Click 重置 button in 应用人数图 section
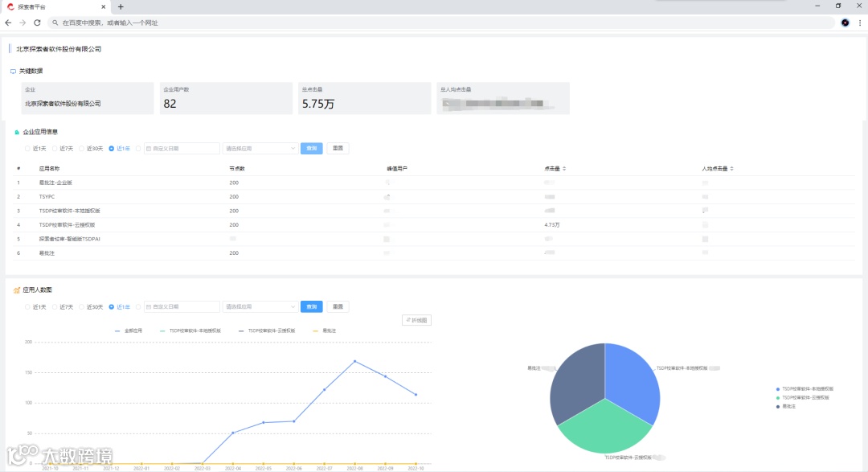This screenshot has height=472, width=868. click(x=338, y=307)
